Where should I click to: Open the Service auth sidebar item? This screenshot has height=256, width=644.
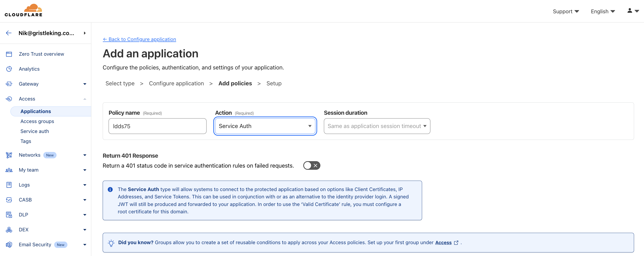tap(35, 131)
